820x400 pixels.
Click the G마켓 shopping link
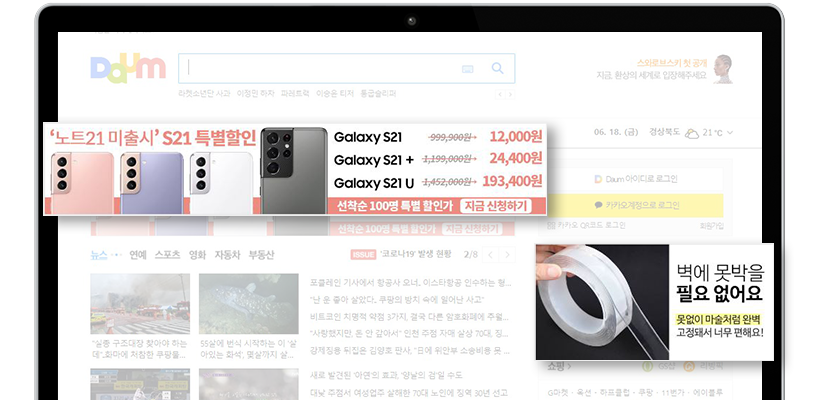[x=559, y=392]
